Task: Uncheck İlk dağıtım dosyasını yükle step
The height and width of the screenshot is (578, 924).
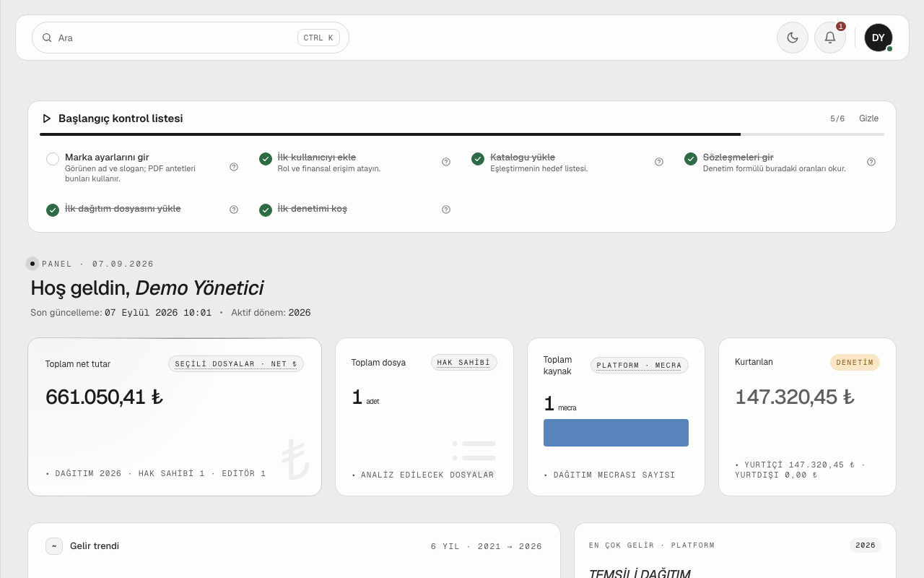Action: (53, 210)
